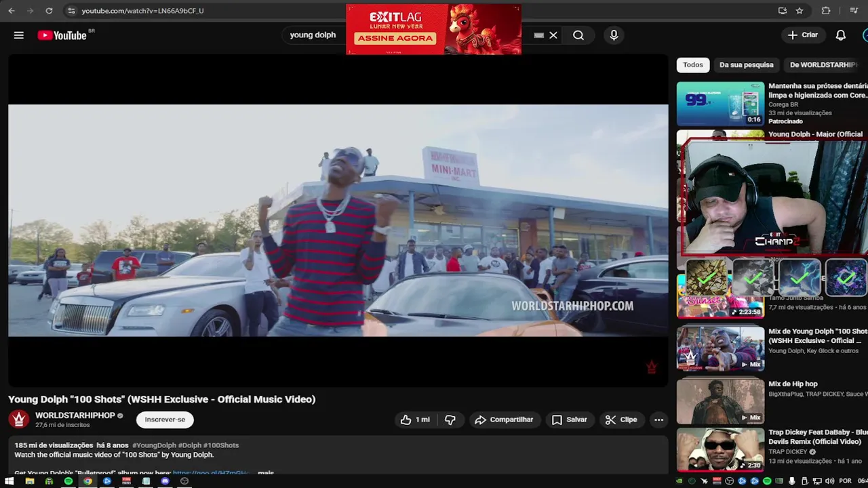The image size is (868, 488).
Task: Create a clip with Clipe button
Action: (x=621, y=420)
